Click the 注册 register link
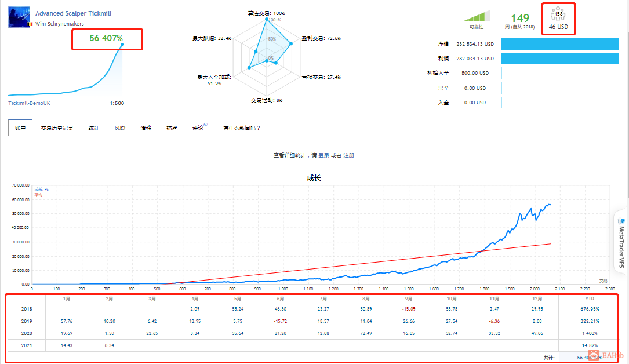Viewport: 629px width, 364px height. pos(348,155)
